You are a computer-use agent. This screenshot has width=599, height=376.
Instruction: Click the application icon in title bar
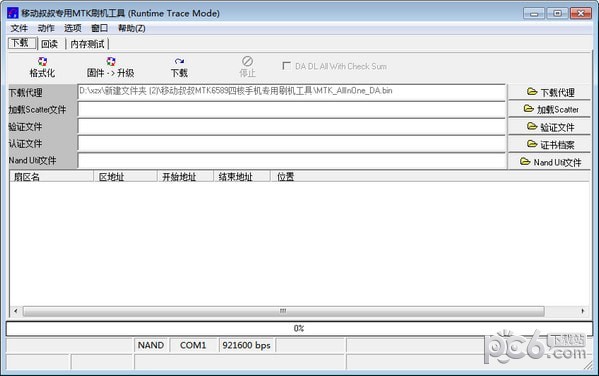coord(13,13)
